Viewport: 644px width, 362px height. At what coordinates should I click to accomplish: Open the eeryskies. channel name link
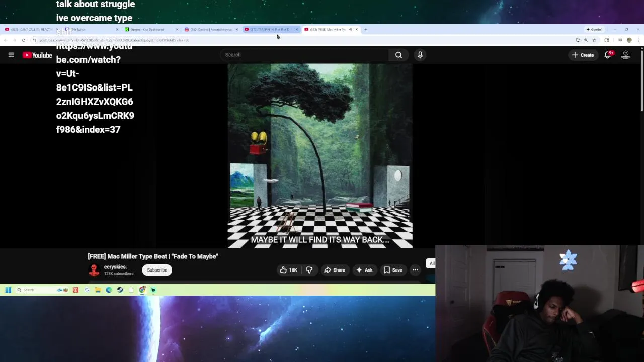pyautogui.click(x=115, y=267)
